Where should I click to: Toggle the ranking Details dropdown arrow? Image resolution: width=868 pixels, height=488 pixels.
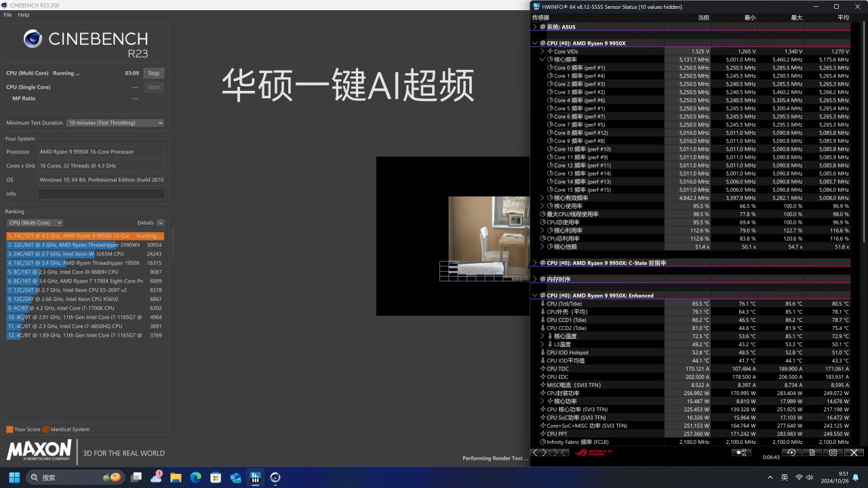coord(160,223)
